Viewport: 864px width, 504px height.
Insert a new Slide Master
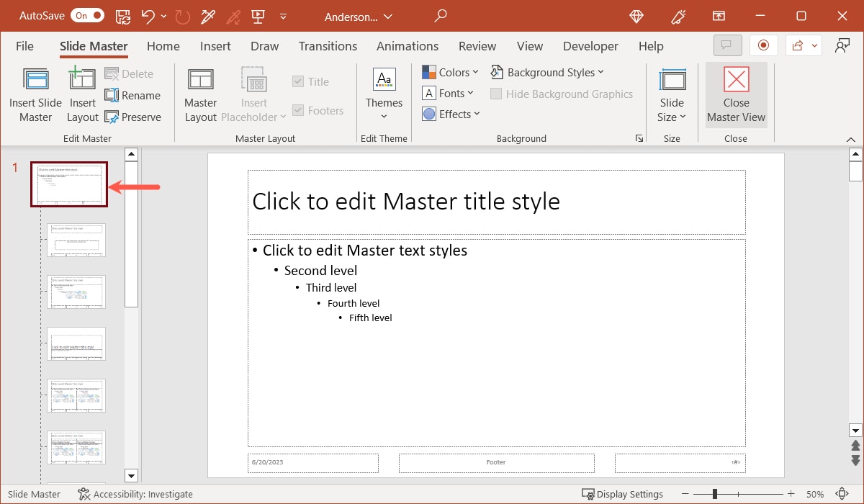pyautogui.click(x=35, y=94)
